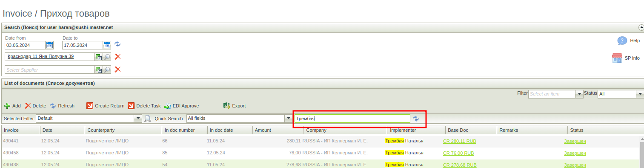This screenshot has height=168, width=644.
Task: Open the Date to calendar picker
Action: pos(107,45)
